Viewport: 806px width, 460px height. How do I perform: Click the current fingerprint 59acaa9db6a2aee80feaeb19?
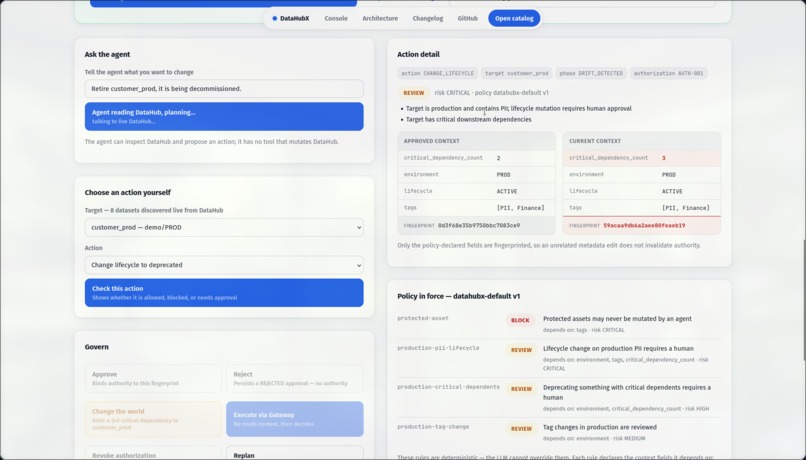click(644, 225)
